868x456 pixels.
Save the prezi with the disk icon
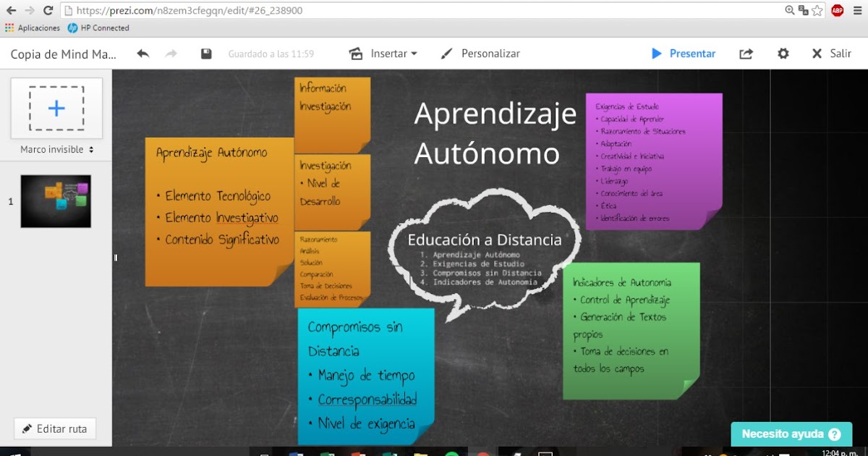207,53
